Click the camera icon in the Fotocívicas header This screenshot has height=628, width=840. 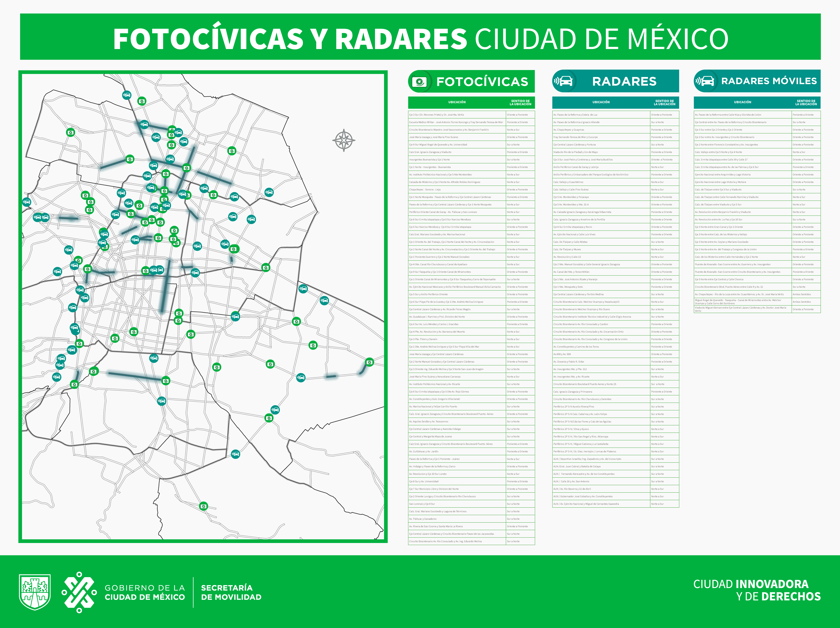tap(419, 81)
